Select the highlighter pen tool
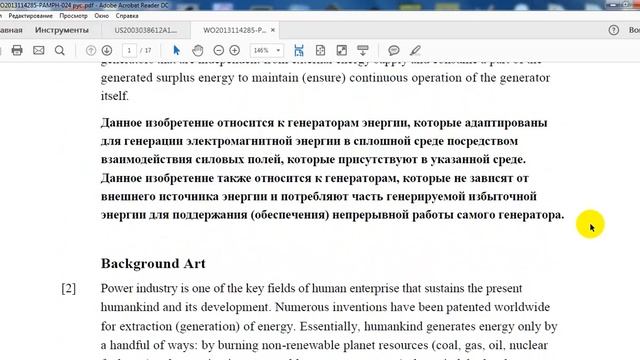Image resolution: width=640 pixels, height=360 pixels. coord(415,50)
